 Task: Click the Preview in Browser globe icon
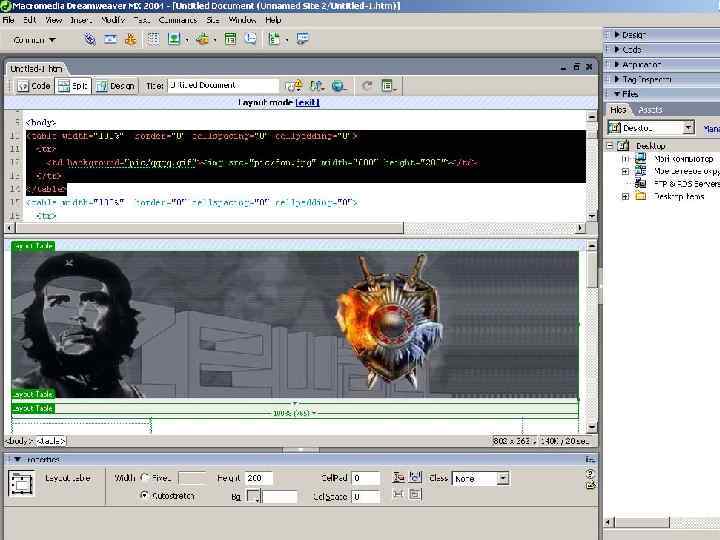(338, 86)
